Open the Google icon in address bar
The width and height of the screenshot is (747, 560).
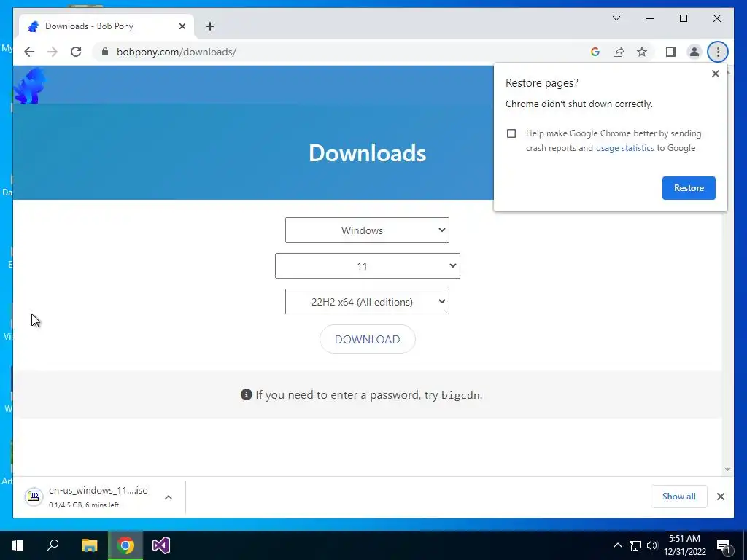[x=595, y=52]
